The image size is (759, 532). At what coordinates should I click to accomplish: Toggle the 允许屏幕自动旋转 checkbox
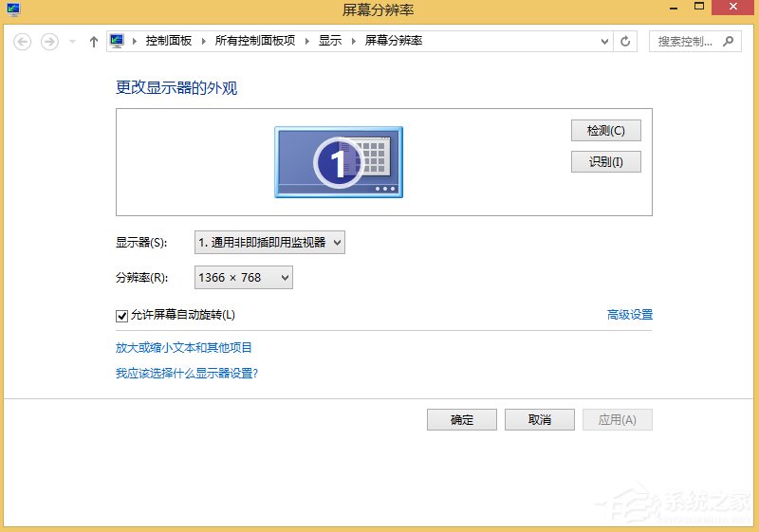pos(121,315)
